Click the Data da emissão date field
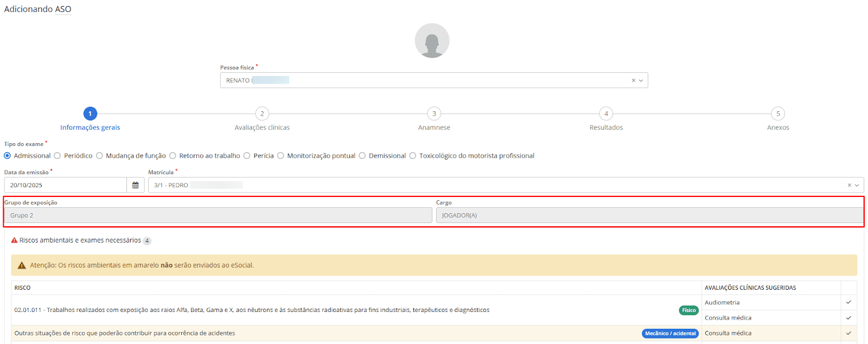Screen dimensions: 868x344 [x=65, y=185]
